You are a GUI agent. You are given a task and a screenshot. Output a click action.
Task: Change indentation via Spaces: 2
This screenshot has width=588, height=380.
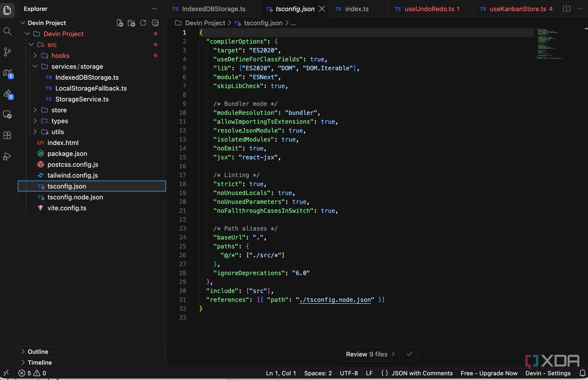[318, 373]
